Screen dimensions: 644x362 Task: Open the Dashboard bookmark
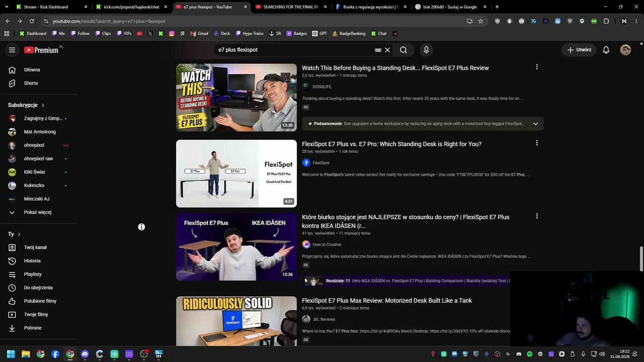click(x=33, y=34)
